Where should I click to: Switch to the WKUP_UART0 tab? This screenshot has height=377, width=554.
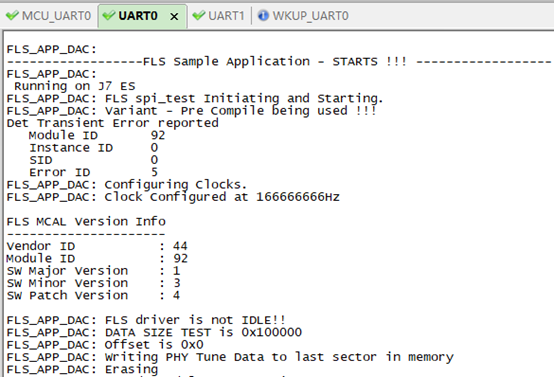coord(303,16)
